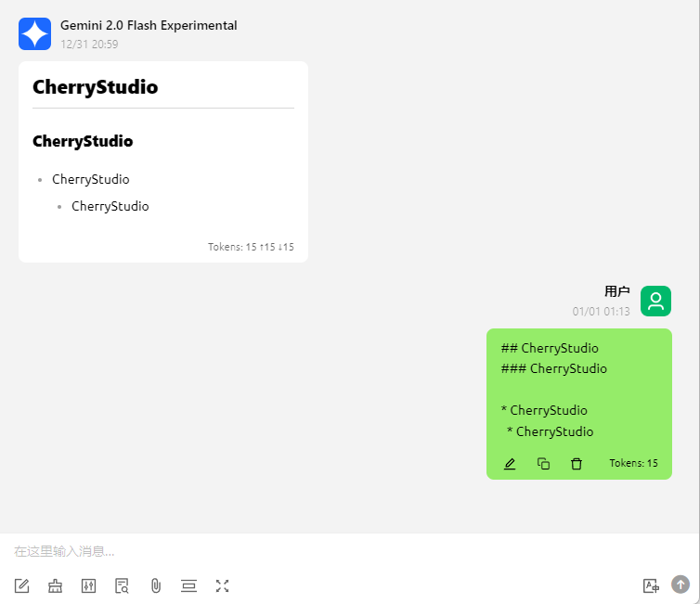Click the new topic icon in input toolbar

coord(22,585)
